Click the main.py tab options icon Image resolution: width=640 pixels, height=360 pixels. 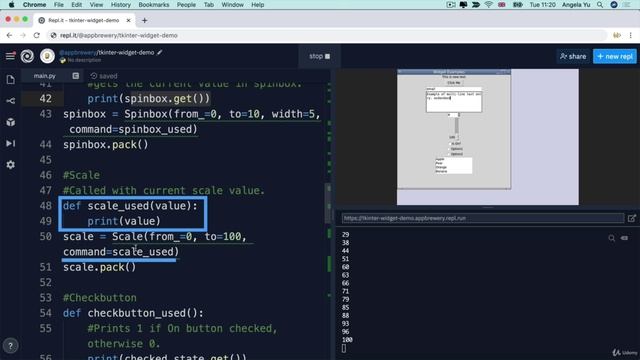pyautogui.click(x=76, y=76)
